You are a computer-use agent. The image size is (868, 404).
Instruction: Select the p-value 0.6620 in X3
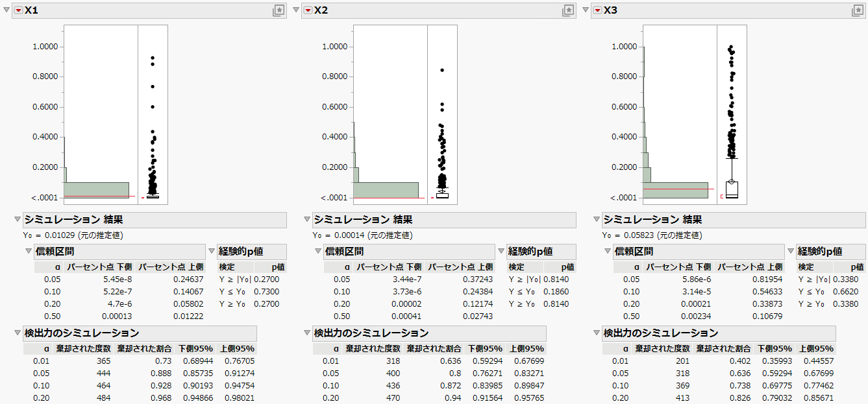pos(847,292)
